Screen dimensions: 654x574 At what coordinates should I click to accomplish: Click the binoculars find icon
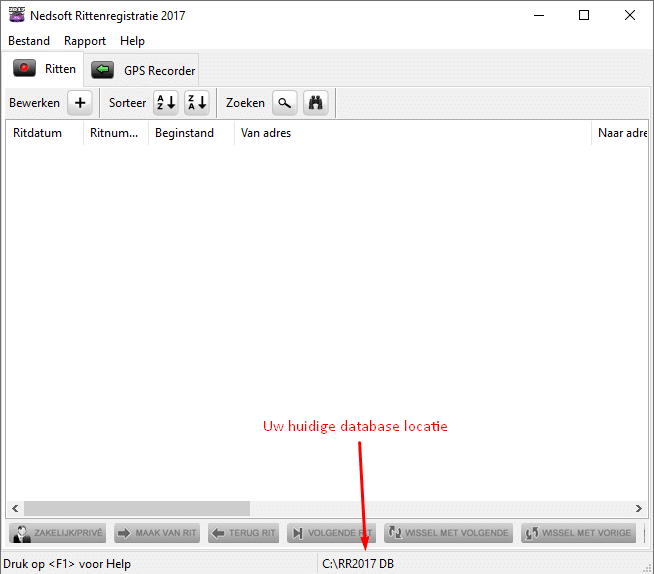pyautogui.click(x=316, y=103)
